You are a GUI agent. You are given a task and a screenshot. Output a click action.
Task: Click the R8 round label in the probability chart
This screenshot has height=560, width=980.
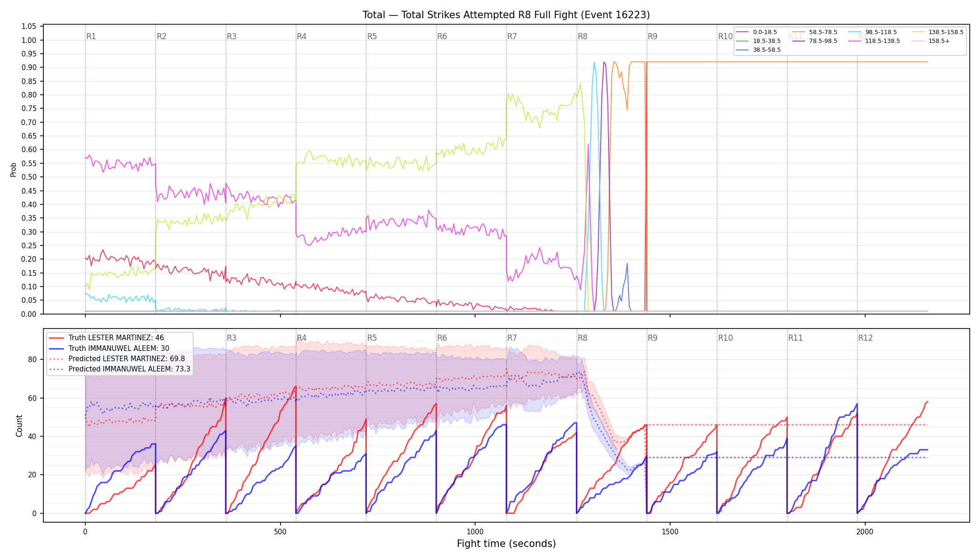[582, 36]
